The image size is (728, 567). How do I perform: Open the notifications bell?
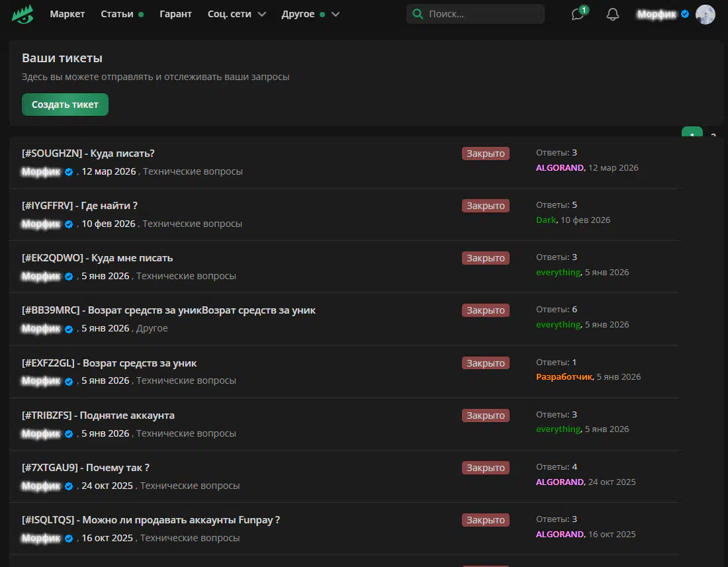pyautogui.click(x=613, y=15)
